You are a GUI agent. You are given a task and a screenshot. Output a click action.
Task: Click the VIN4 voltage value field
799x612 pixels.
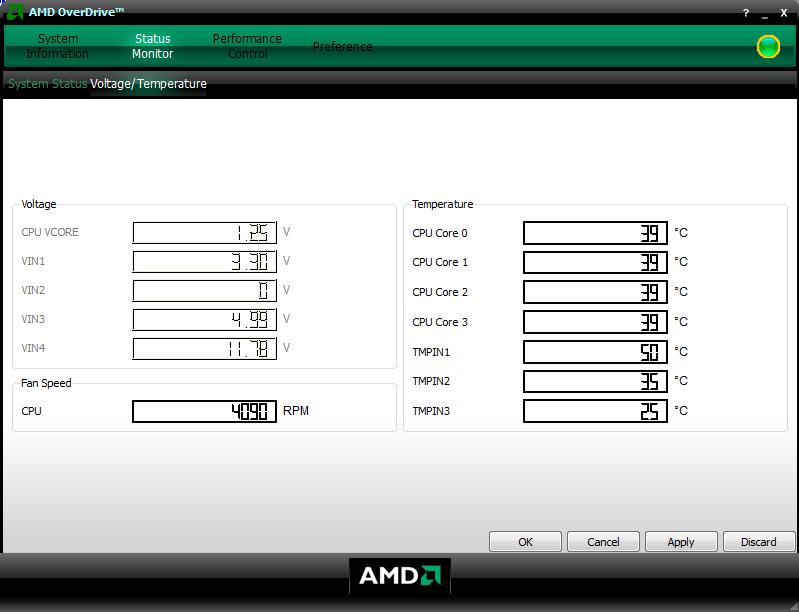tap(204, 349)
